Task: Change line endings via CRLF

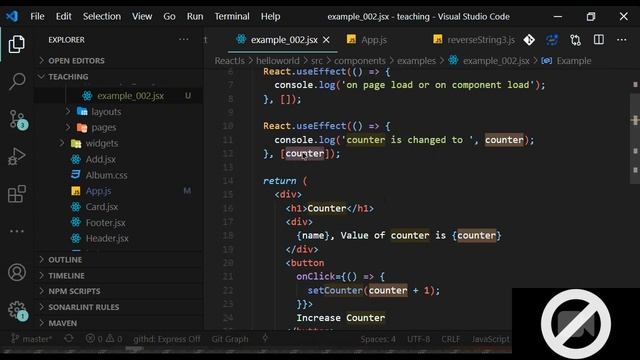Action: (451, 339)
